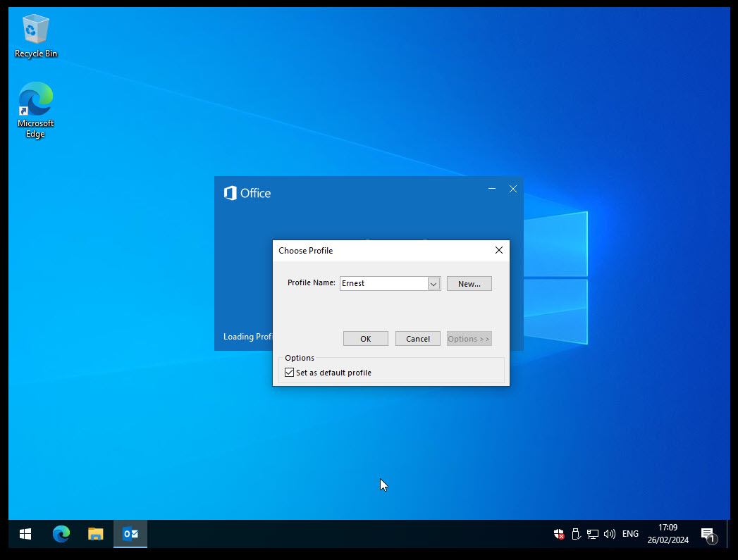The height and width of the screenshot is (560, 738).
Task: Cancel the Choose Profile dialog
Action: (417, 338)
